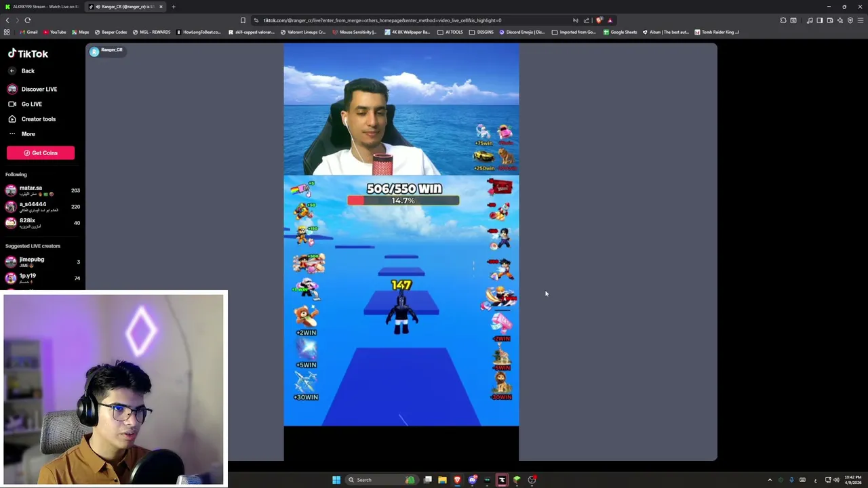Screen dimensions: 868x488
Task: Click the +75win gift icon
Action: click(483, 131)
